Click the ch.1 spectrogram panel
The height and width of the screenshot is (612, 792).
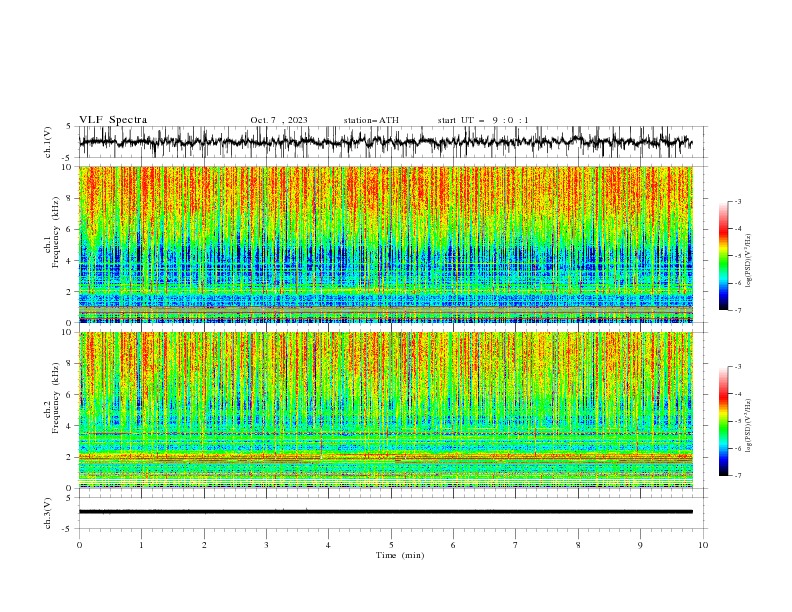386,244
